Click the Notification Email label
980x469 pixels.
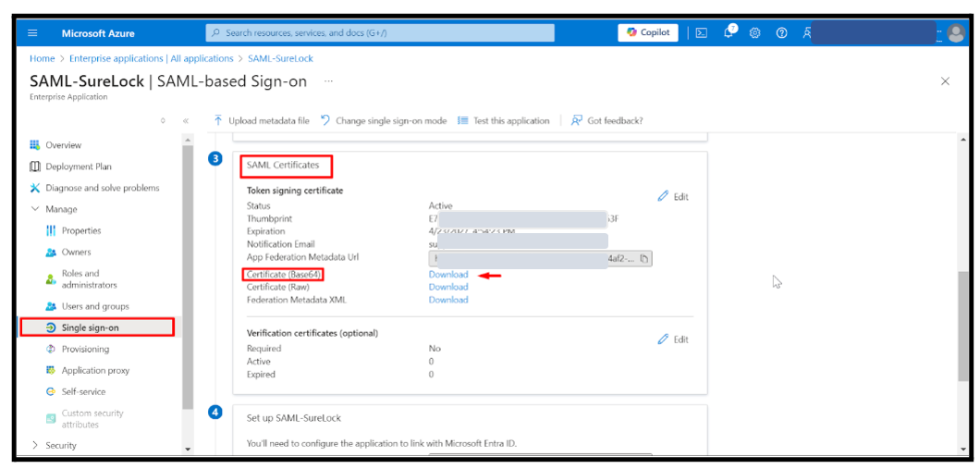coord(281,244)
